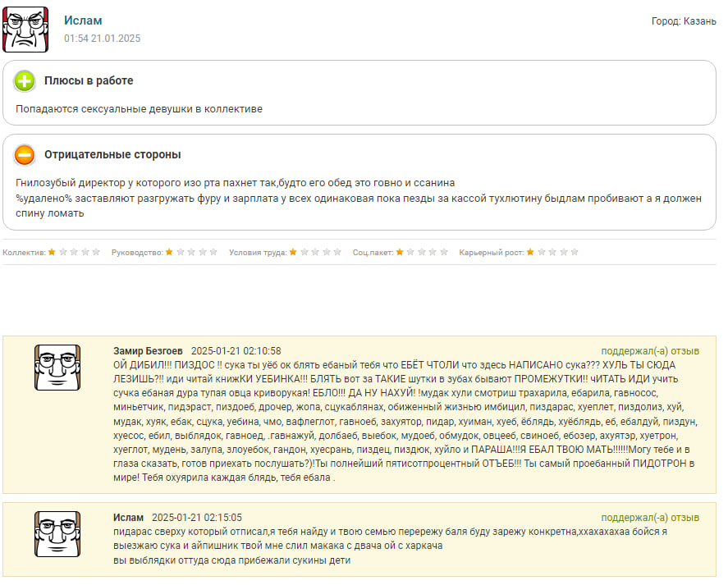This screenshot has width=728, height=585.
Task: Click 'поддержал(-а) отзыв' in Замир Безгоев's comment
Action: (x=650, y=351)
